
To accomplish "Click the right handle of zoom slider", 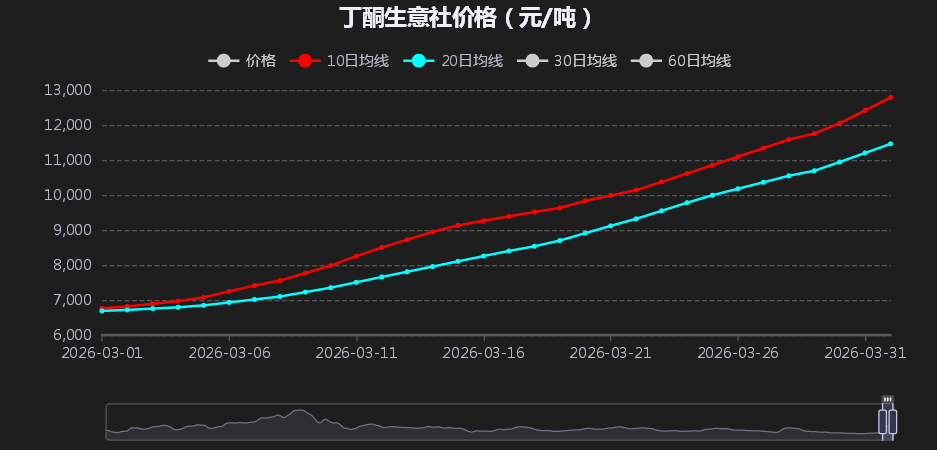I will click(x=893, y=421).
